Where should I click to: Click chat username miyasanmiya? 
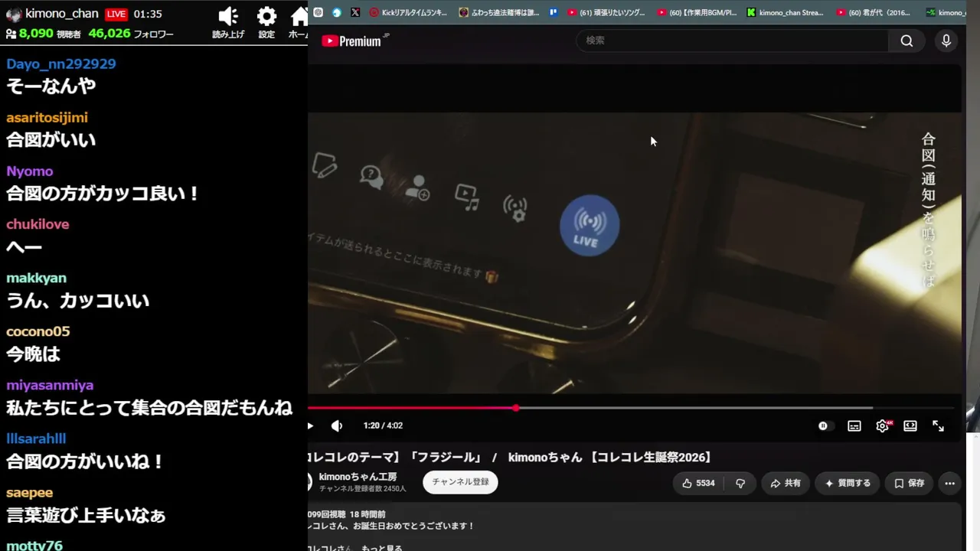pos(50,385)
